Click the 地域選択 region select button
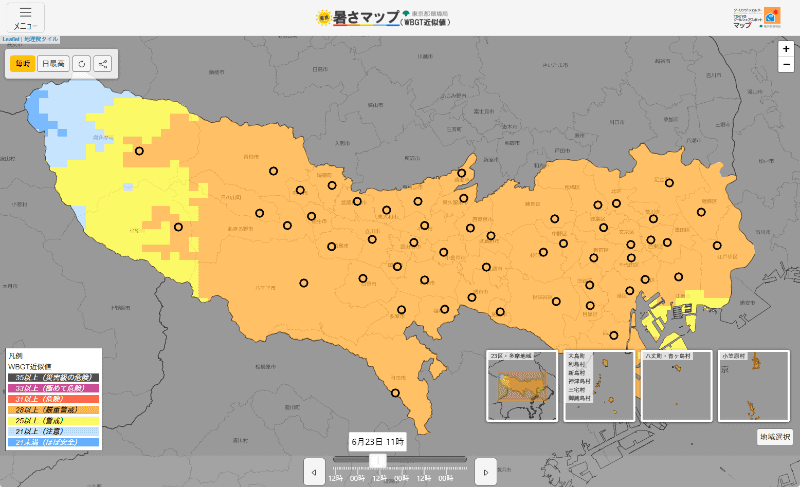 pyautogui.click(x=774, y=437)
